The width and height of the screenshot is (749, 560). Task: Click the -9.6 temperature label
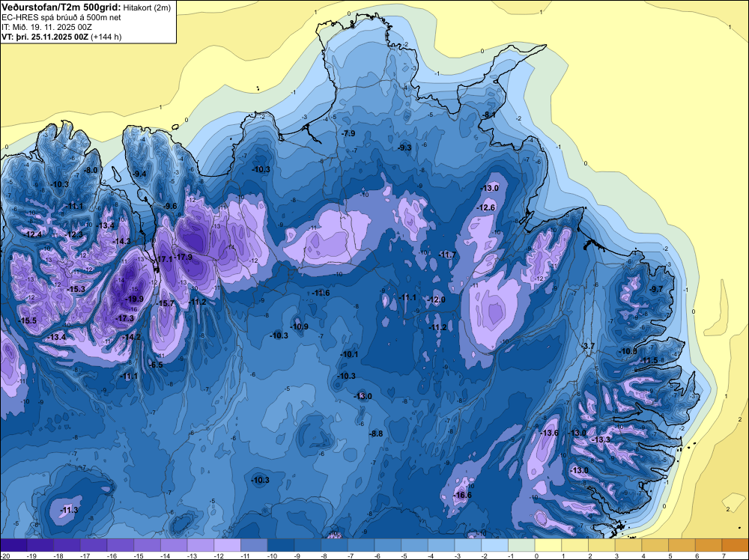click(x=170, y=206)
